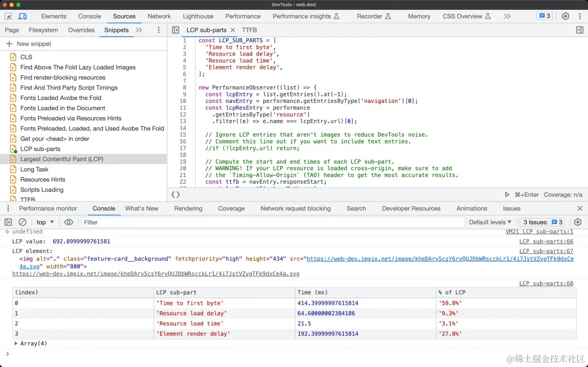Screen dimensions: 588x367
Task: Switch to the Elements panel tab
Action: 53,16
